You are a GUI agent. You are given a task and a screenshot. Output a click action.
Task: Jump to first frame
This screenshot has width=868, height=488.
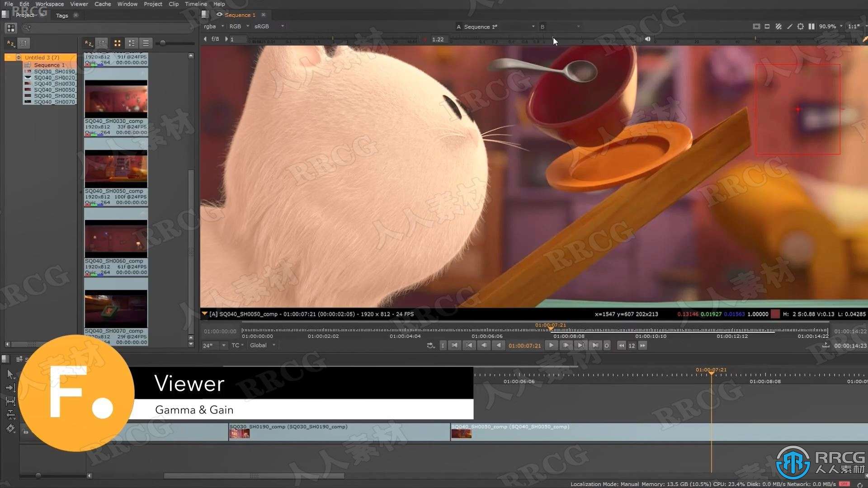pos(455,346)
